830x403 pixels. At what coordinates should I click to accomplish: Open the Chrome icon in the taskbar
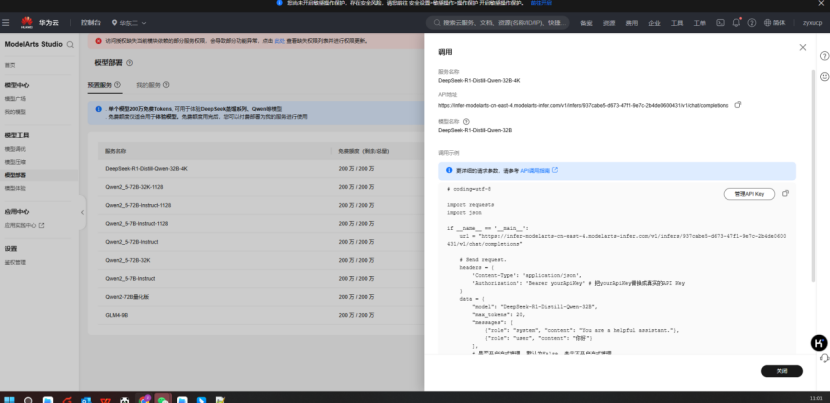pyautogui.click(x=144, y=400)
